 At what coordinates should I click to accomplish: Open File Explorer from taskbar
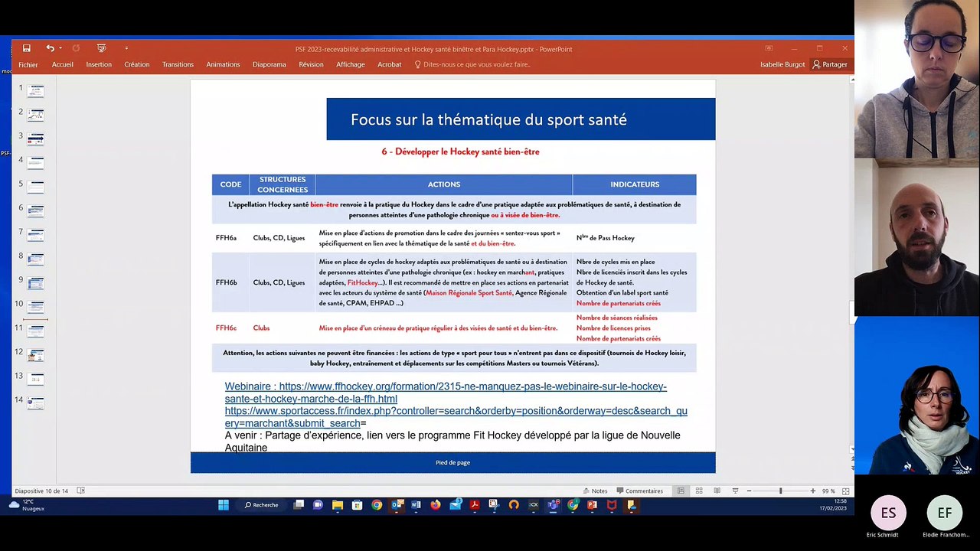(x=338, y=505)
